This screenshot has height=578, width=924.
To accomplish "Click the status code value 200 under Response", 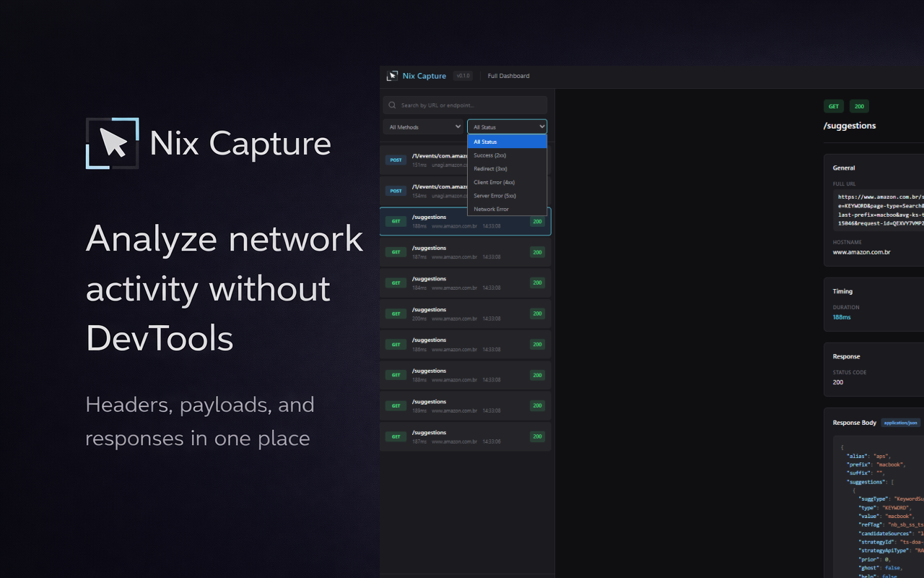I will tap(838, 382).
